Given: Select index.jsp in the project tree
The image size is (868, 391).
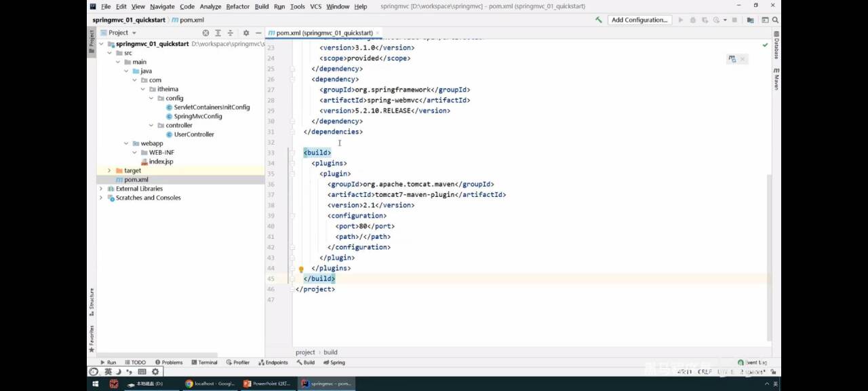Looking at the screenshot, I should tap(157, 162).
